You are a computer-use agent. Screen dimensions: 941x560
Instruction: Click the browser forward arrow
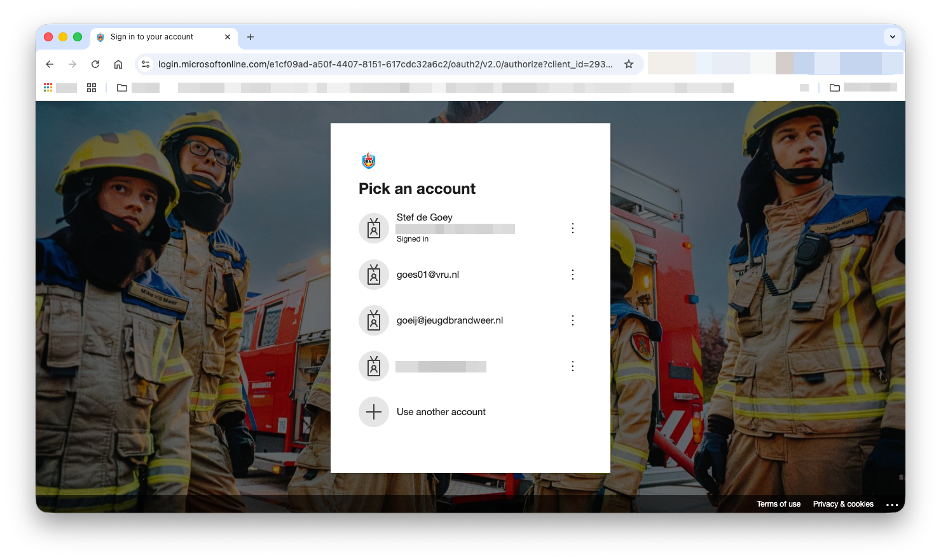(72, 64)
